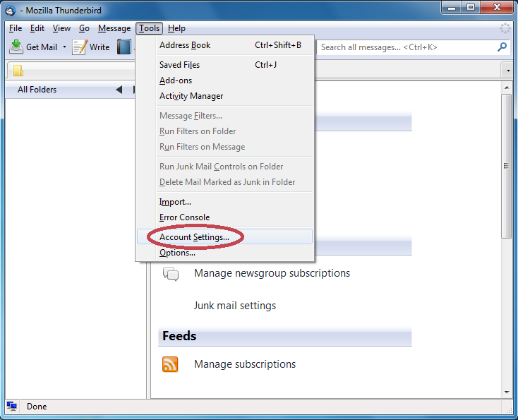Open the Write message pencil icon

pyautogui.click(x=80, y=47)
